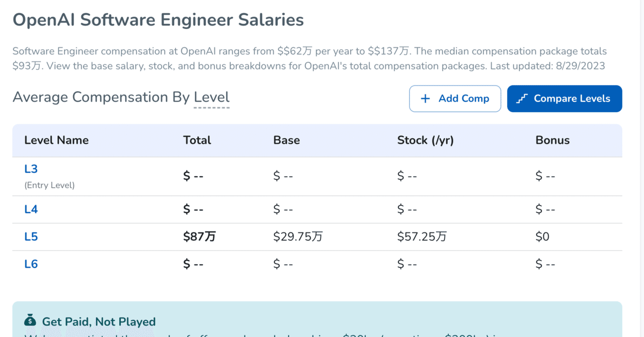Click the "Base" column header
Viewport: 644px width, 337px height.
pos(286,140)
